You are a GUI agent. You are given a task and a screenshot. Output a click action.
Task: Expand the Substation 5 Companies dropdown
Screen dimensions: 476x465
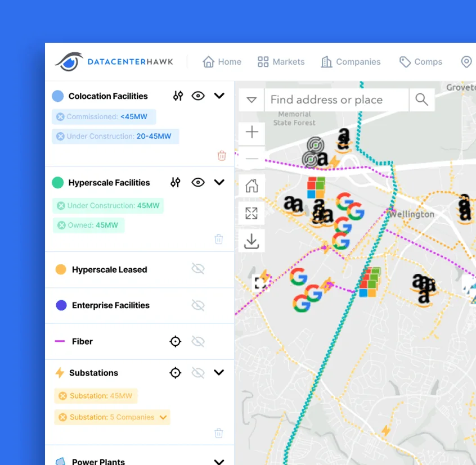point(163,417)
